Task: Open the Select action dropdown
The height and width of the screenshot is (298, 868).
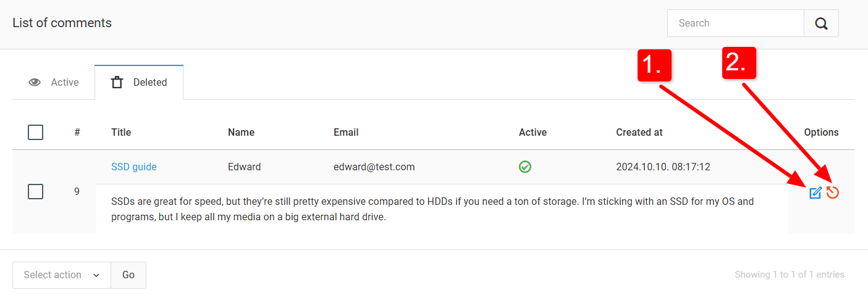Action: point(62,275)
